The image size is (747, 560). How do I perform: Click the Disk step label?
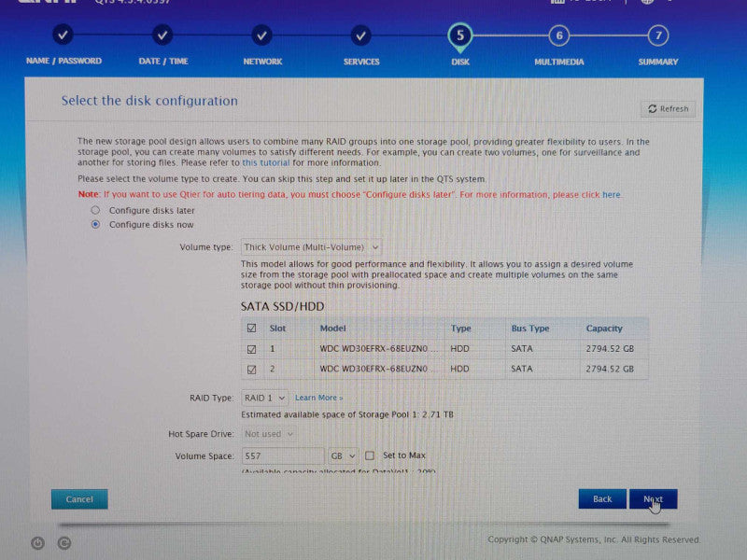(460, 62)
